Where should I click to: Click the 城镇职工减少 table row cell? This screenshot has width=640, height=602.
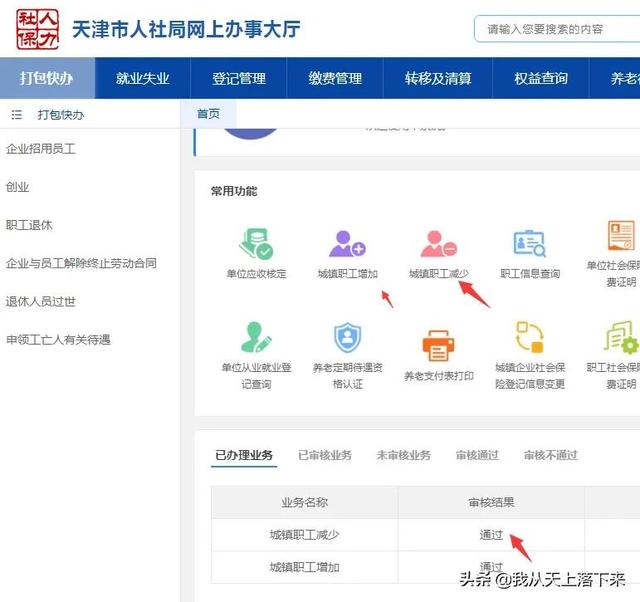[x=304, y=535]
